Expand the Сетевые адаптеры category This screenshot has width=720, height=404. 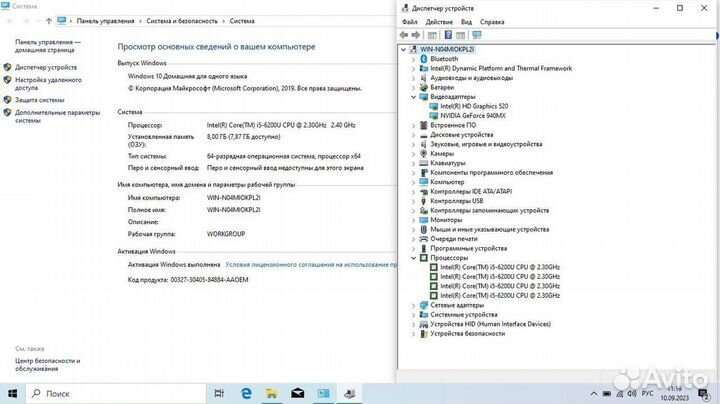pos(413,305)
